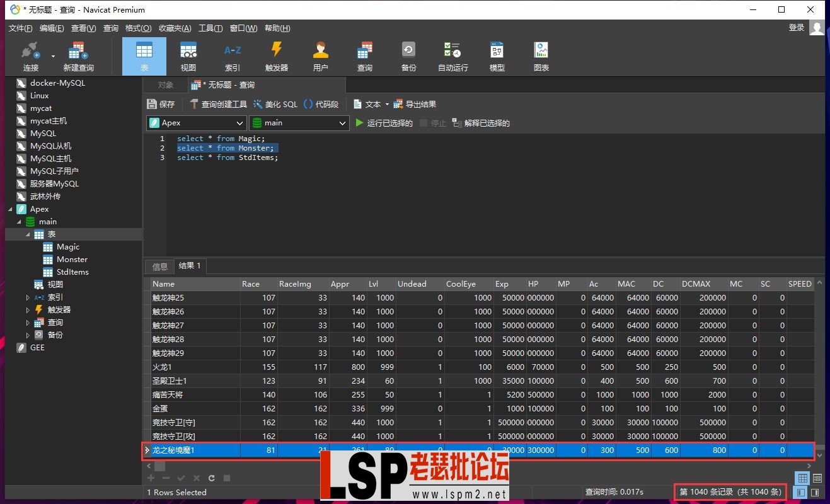Expand the 触发器 node in tree
The image size is (830, 504).
(28, 310)
